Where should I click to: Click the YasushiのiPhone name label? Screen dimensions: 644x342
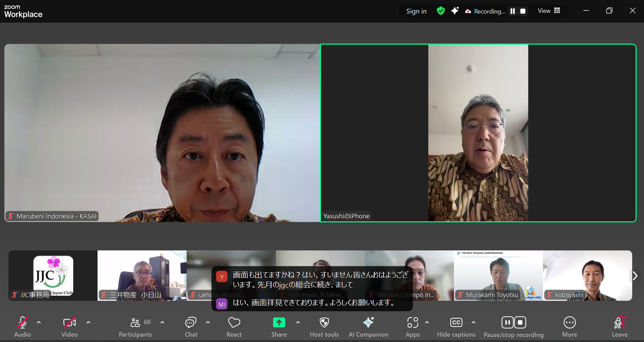pos(346,216)
